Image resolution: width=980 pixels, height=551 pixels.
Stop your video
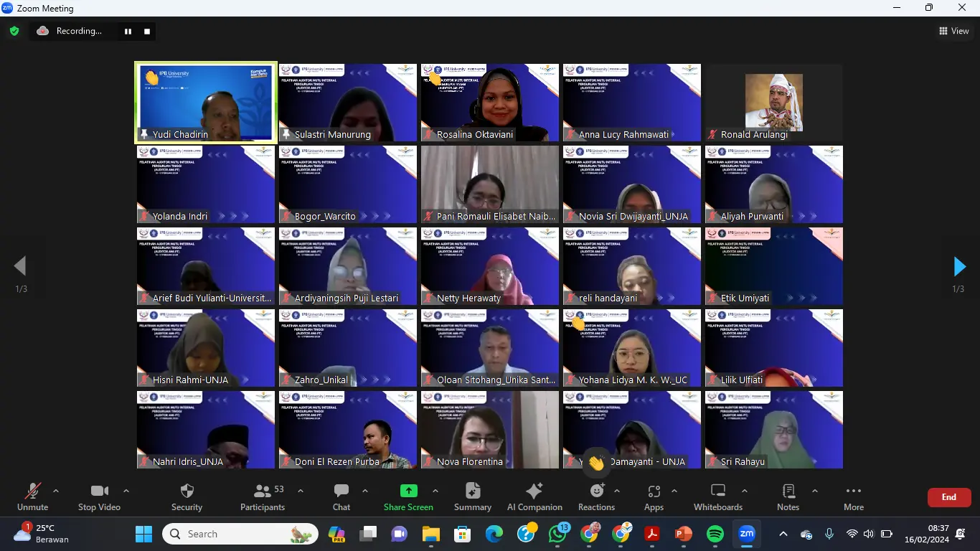[x=98, y=496]
